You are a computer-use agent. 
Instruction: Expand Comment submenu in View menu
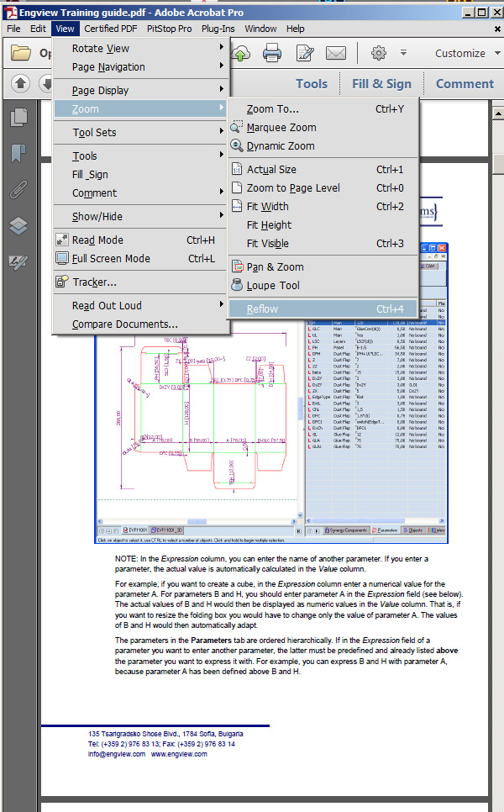point(139,193)
